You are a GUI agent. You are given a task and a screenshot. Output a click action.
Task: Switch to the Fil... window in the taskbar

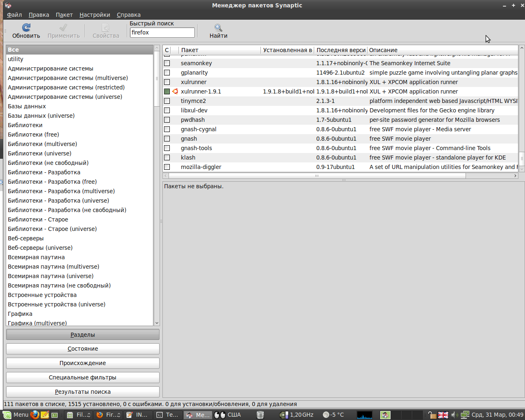point(79,415)
